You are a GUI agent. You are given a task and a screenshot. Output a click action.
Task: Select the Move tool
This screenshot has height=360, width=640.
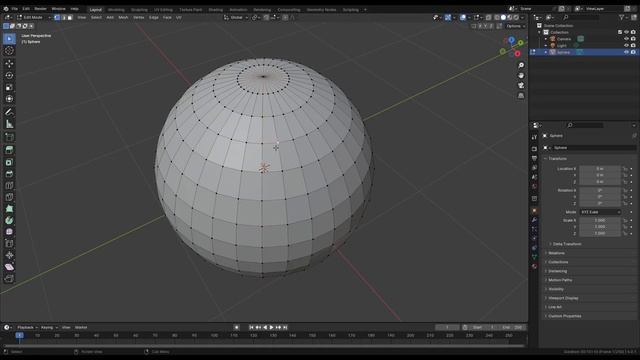point(9,64)
